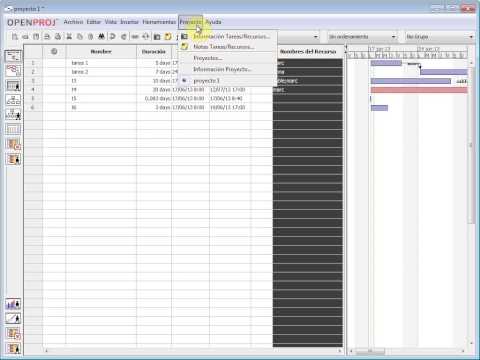Click the Open file toolbar icon
This screenshot has width=480, height=360.
[25, 36]
